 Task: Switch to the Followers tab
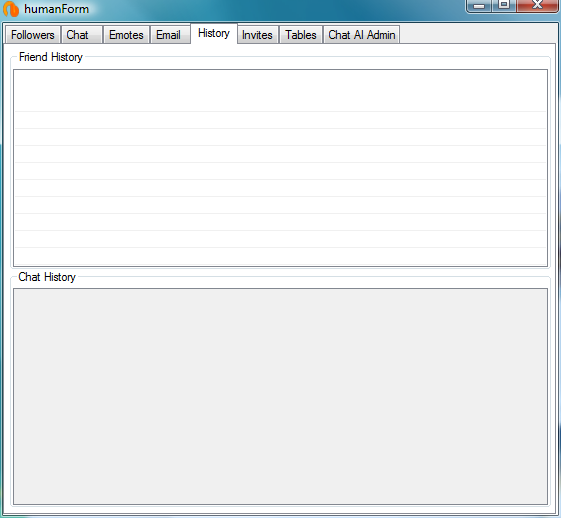pos(33,35)
